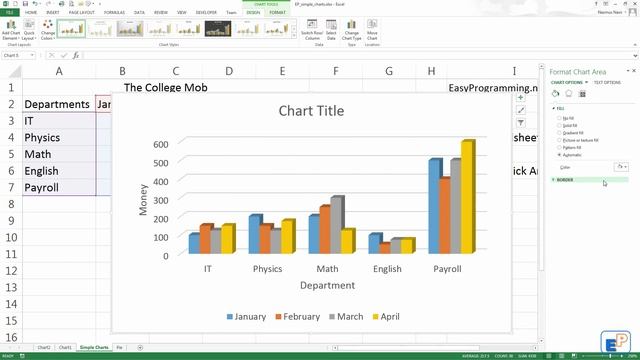Open the Pie sheet tab

120,347
